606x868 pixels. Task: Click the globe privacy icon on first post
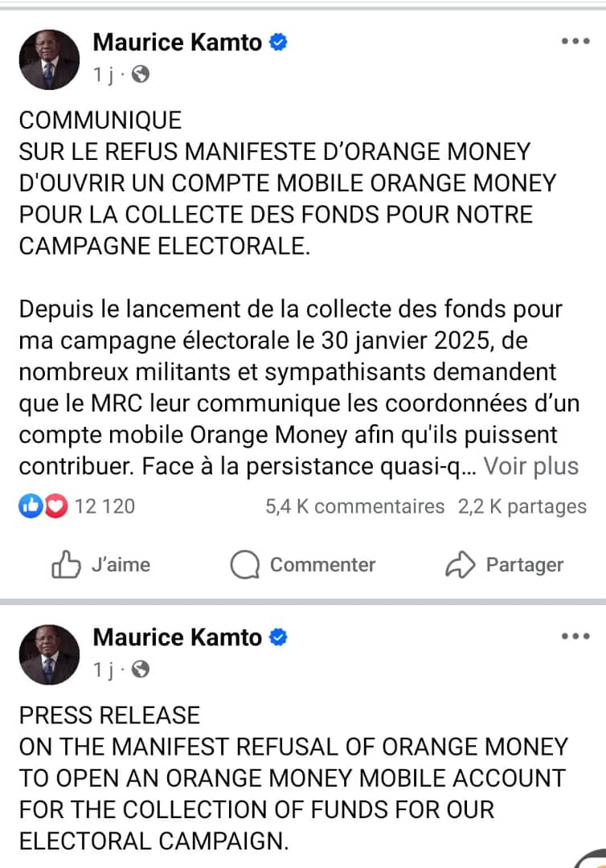[x=140, y=75]
